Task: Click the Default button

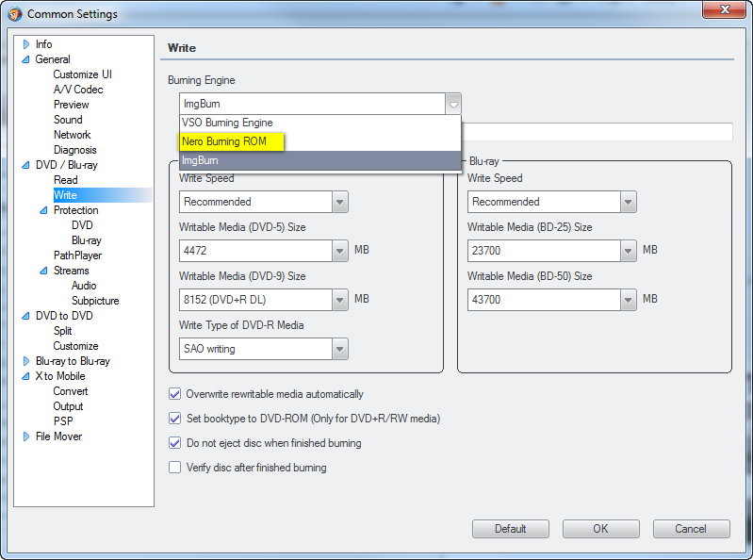Action: 511,529
